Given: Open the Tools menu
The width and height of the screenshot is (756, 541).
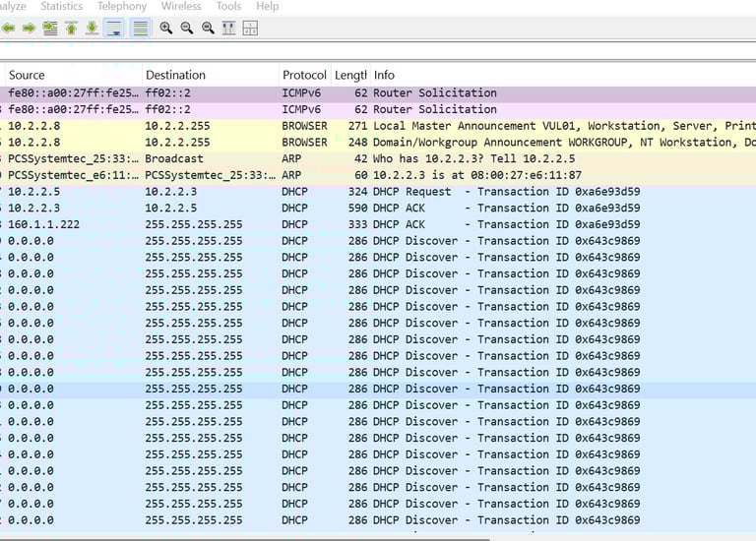Looking at the screenshot, I should click(x=228, y=6).
